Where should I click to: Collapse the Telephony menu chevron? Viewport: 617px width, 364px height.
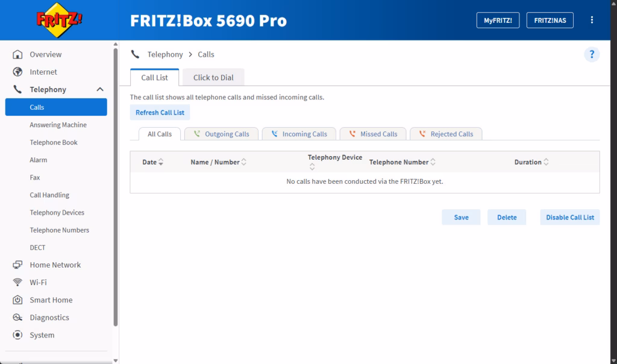(x=100, y=89)
